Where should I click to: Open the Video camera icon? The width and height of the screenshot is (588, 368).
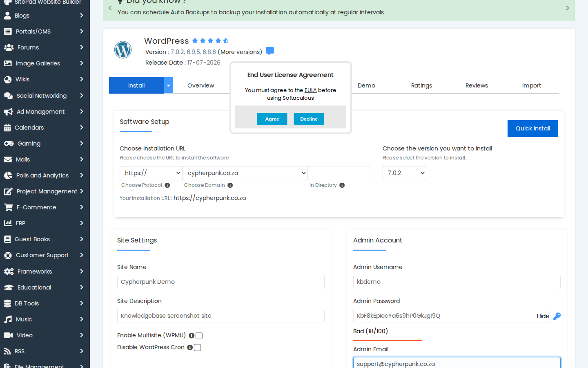(x=8, y=335)
